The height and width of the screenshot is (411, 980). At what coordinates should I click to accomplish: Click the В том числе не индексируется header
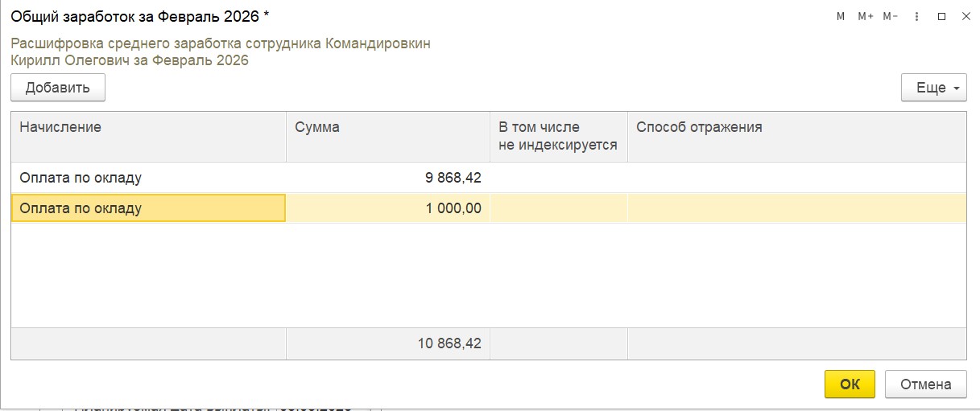point(558,136)
